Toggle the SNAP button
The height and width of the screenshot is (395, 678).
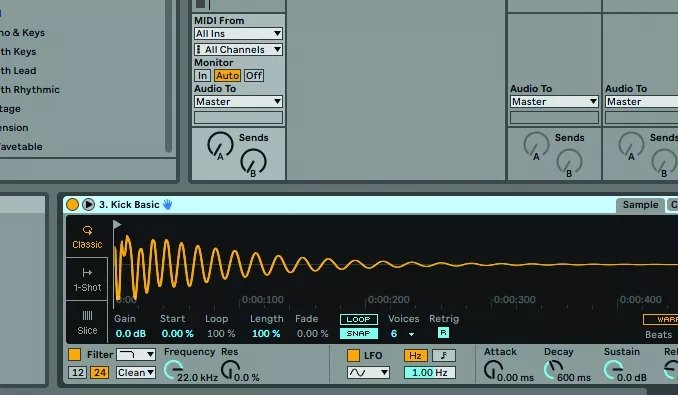tap(358, 334)
